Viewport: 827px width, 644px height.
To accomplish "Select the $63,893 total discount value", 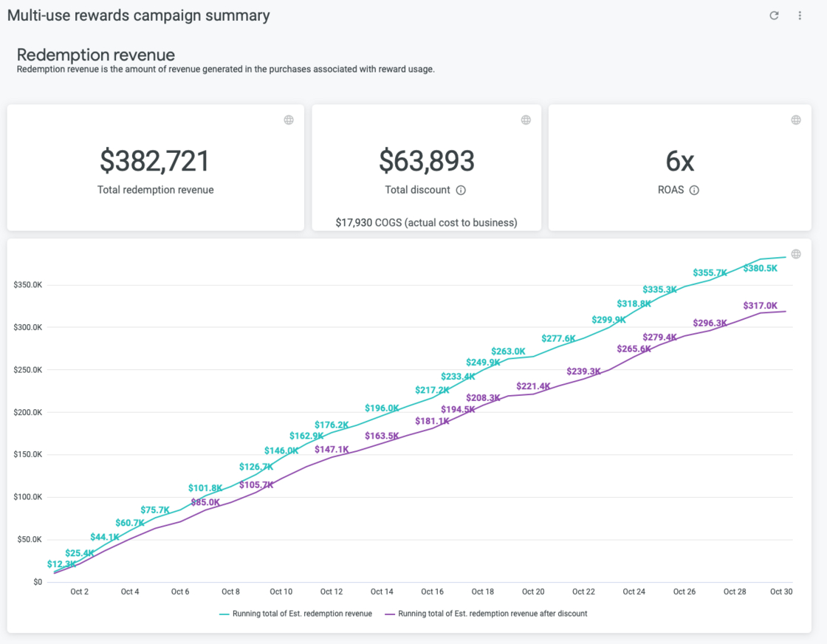I will (x=427, y=160).
